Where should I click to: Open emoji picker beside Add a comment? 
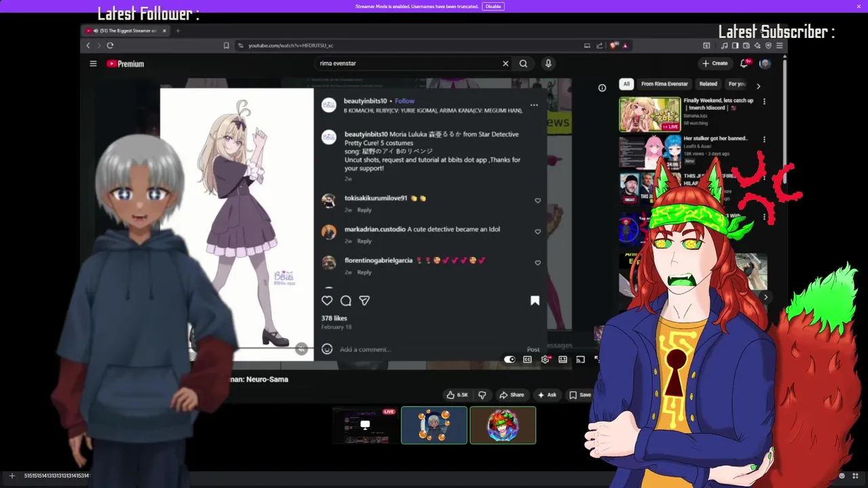coord(327,349)
